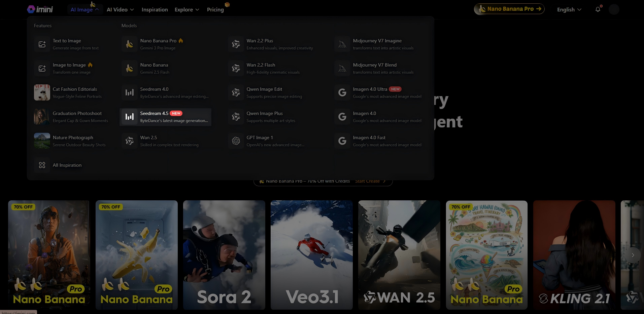This screenshot has height=314, width=644.
Task: Click the Imagen 4.0 Ultra Google icon
Action: click(342, 93)
